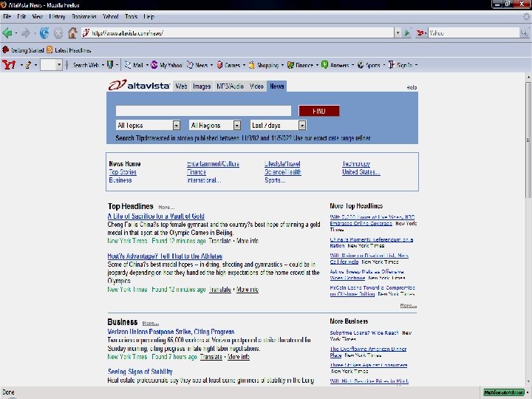Click the AltaVista news search input field

pos(203,111)
